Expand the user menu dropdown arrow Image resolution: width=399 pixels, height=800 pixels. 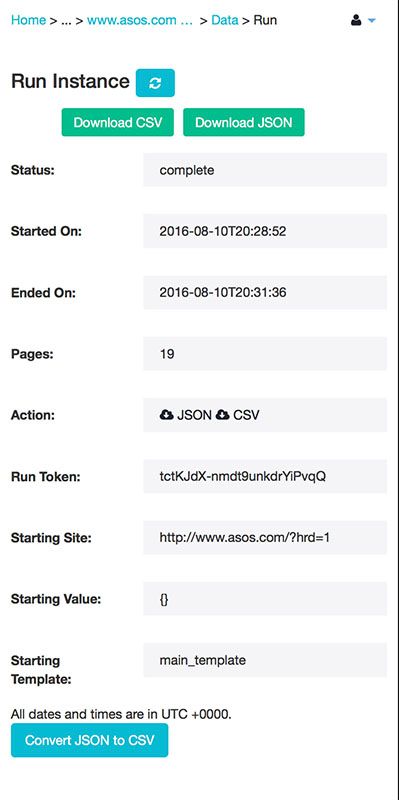click(371, 21)
